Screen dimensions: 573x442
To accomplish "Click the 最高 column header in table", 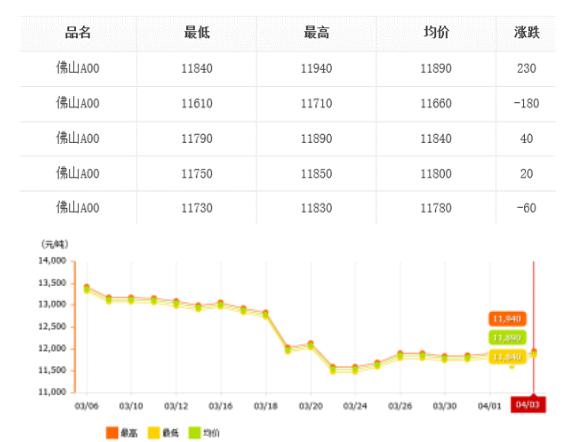I will click(316, 32).
